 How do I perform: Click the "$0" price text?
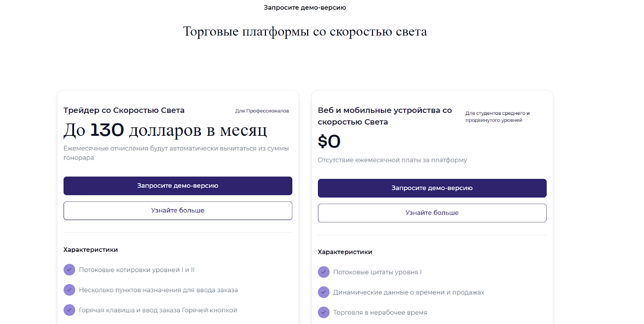329,141
